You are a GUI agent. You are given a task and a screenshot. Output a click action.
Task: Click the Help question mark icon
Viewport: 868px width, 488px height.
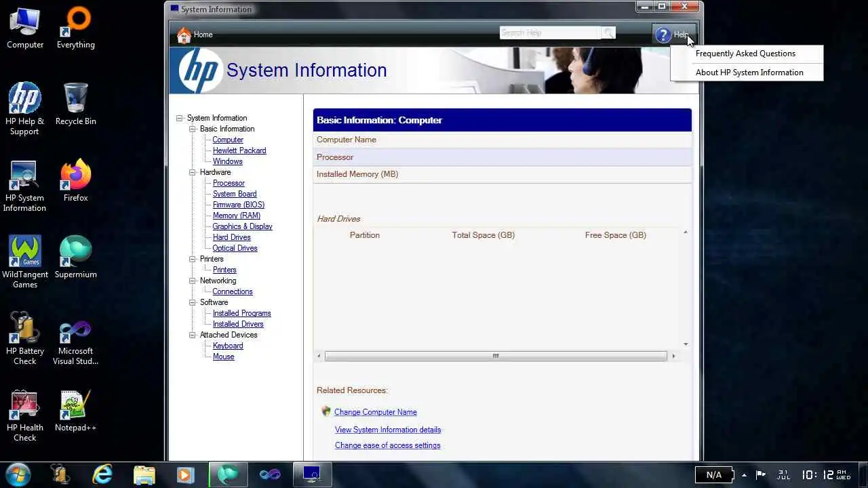(x=663, y=35)
